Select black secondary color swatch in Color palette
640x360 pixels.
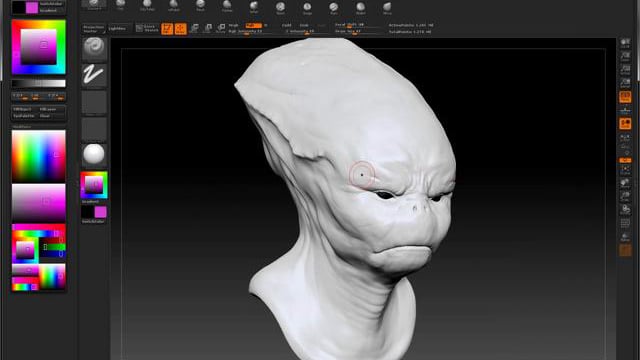(x=19, y=7)
